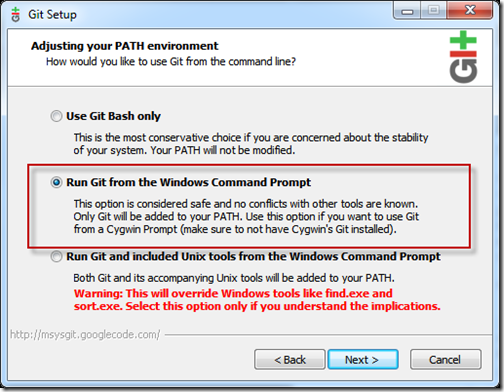The width and height of the screenshot is (504, 392).
Task: Click the msysgit.googlecode.com URL text
Action: (x=85, y=334)
